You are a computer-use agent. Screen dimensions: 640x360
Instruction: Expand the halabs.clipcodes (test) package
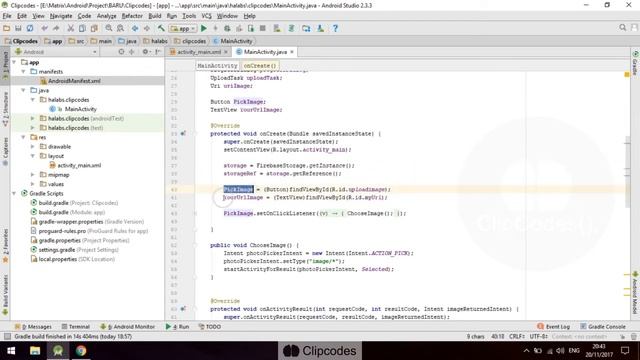click(x=33, y=128)
